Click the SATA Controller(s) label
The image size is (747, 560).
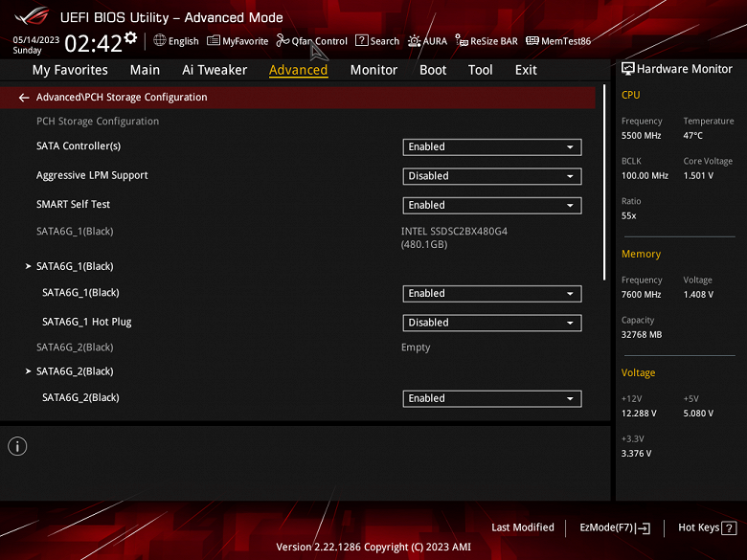click(x=79, y=146)
